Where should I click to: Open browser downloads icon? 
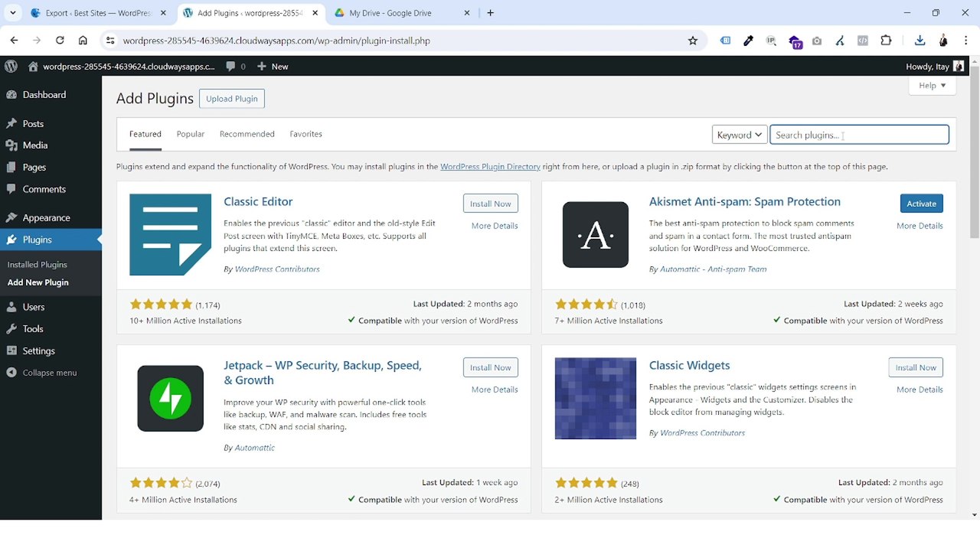(x=920, y=41)
